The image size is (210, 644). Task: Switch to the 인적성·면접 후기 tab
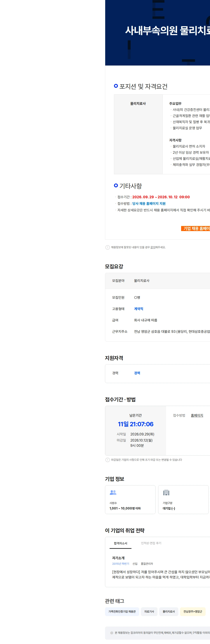point(151,543)
